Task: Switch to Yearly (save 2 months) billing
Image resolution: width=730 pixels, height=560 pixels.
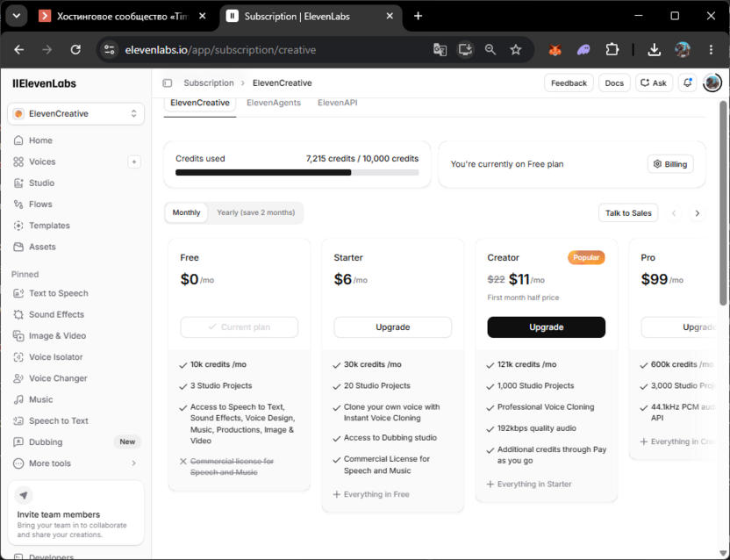Action: coord(255,212)
